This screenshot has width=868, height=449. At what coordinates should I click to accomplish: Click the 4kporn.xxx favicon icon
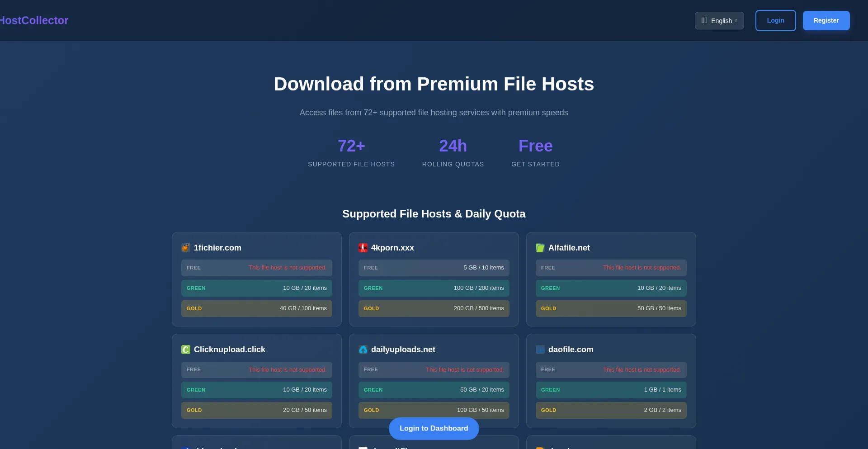[x=363, y=248]
